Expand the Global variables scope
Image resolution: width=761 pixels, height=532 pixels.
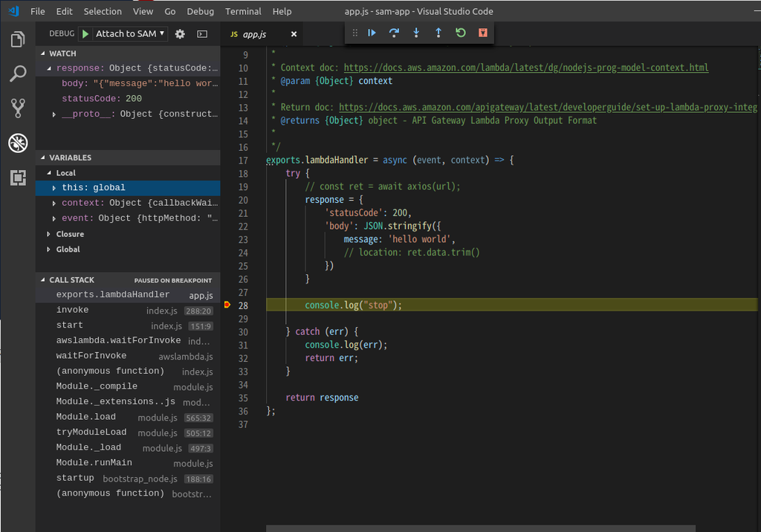(x=68, y=250)
